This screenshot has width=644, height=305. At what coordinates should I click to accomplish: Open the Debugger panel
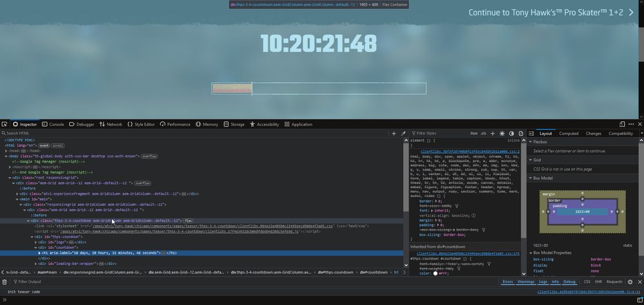82,124
